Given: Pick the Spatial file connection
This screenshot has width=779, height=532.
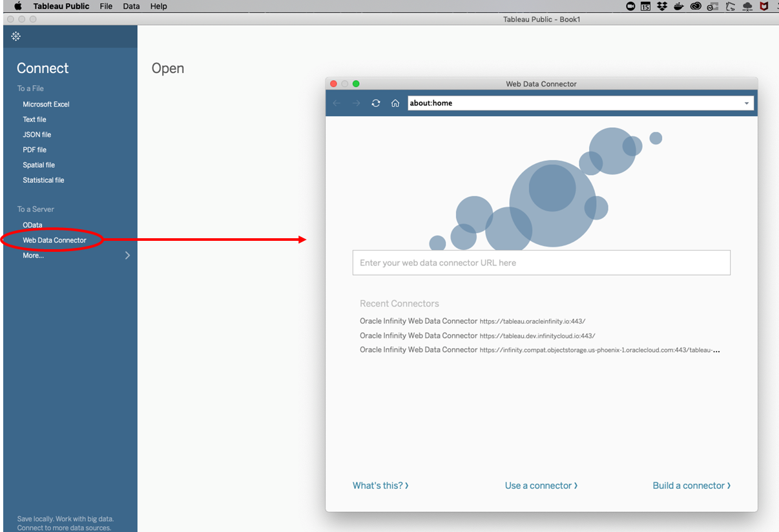Looking at the screenshot, I should (x=39, y=165).
